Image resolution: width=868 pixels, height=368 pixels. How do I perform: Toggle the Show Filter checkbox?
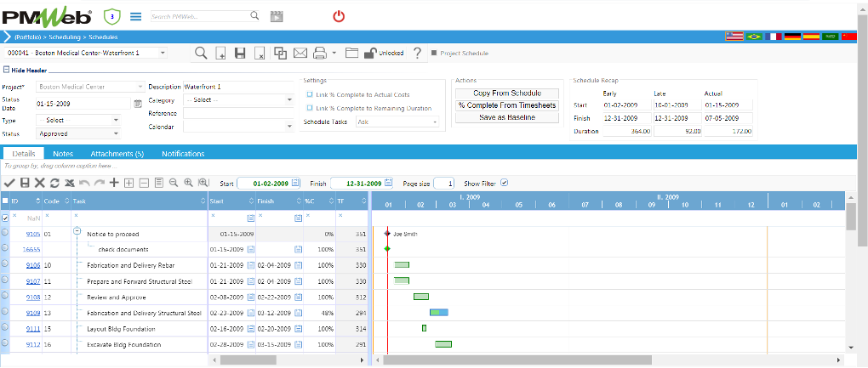[504, 183]
